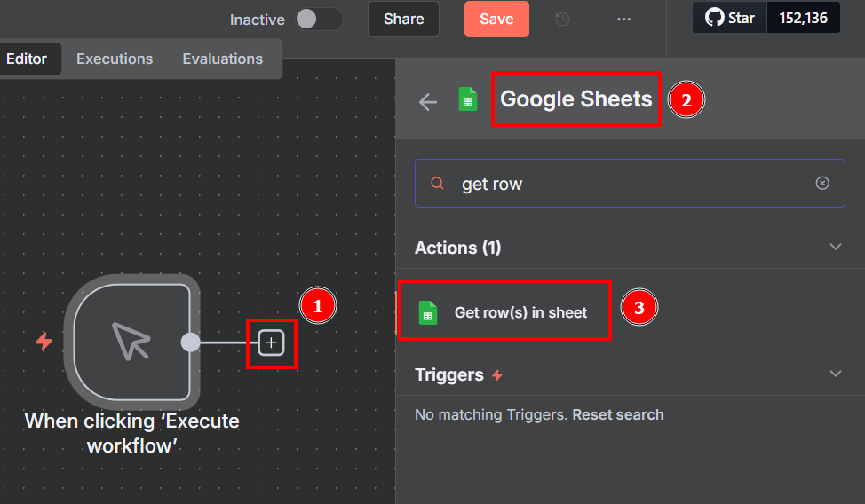Click the lightning bolt beside Triggers

pyautogui.click(x=497, y=375)
